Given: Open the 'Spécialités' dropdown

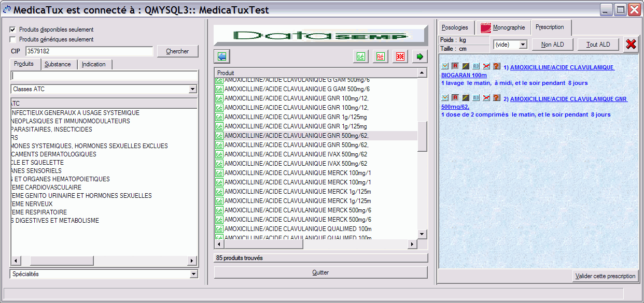Looking at the screenshot, I should (104, 274).
